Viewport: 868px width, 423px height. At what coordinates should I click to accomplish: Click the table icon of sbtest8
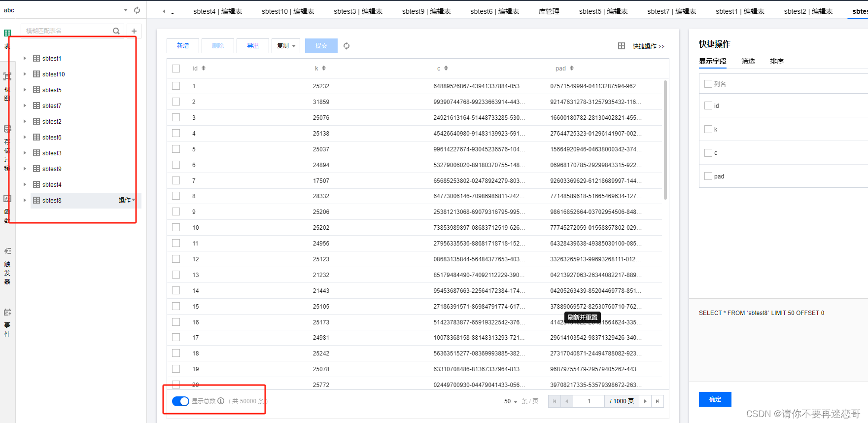pyautogui.click(x=36, y=200)
